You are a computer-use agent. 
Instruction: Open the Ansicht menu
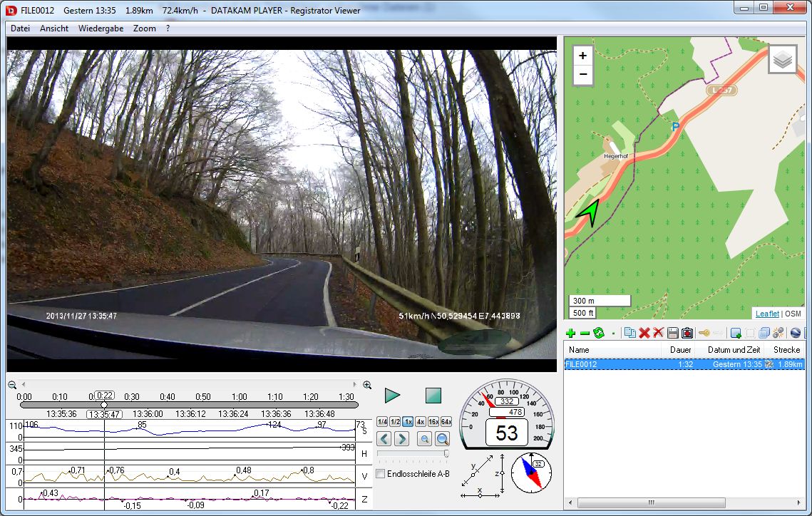[54, 29]
